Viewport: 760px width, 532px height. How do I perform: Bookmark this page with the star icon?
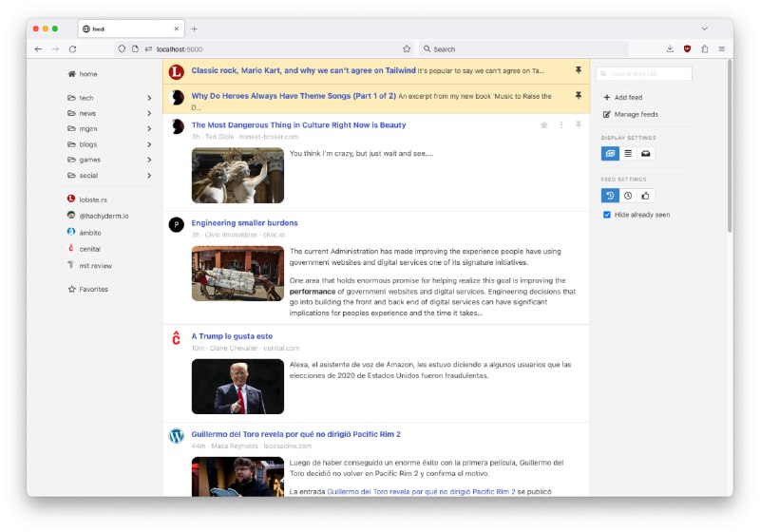407,48
